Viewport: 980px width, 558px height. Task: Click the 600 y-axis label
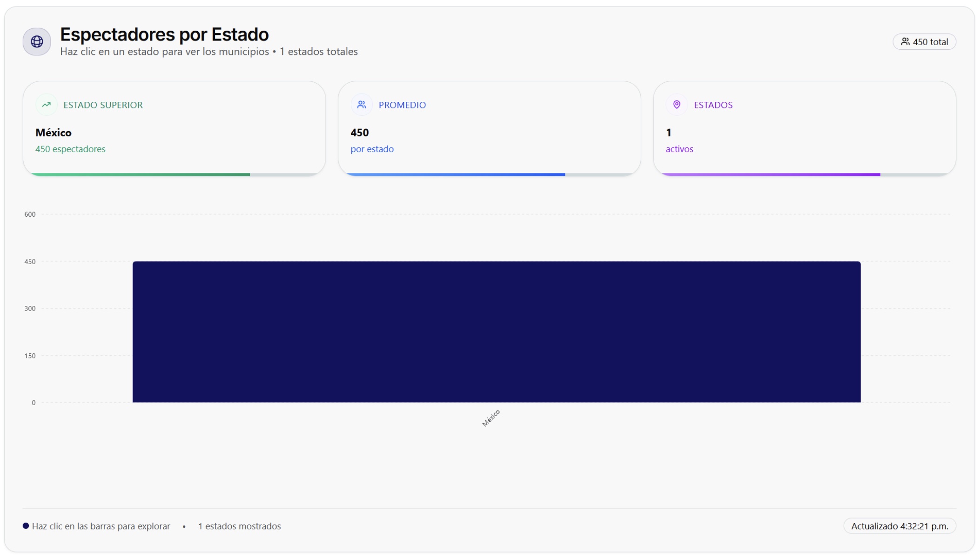click(30, 214)
